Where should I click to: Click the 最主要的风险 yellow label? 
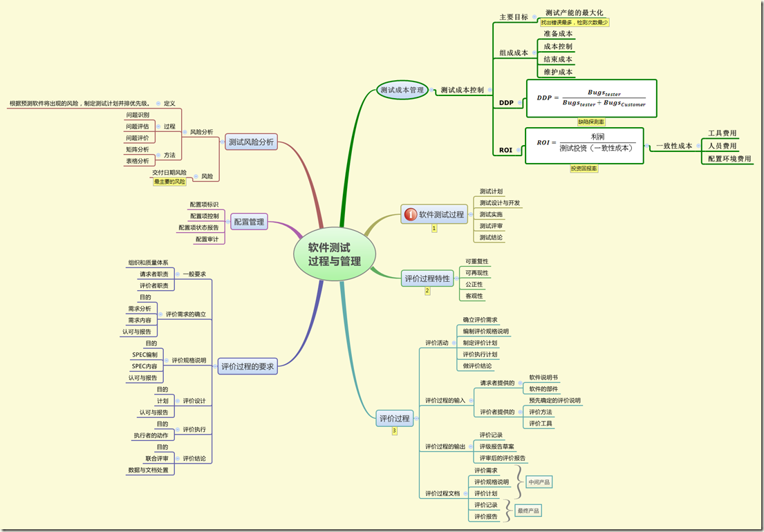pos(169,182)
